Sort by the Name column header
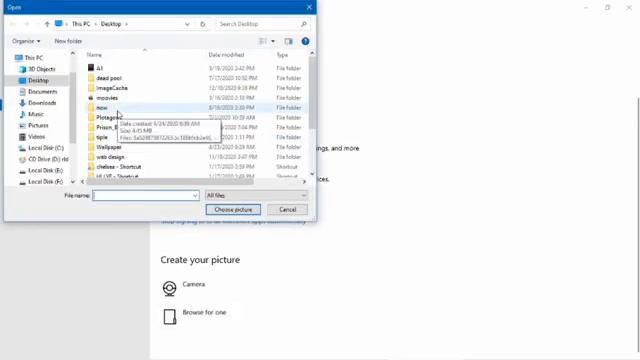This screenshot has width=640, height=360. coord(94,55)
